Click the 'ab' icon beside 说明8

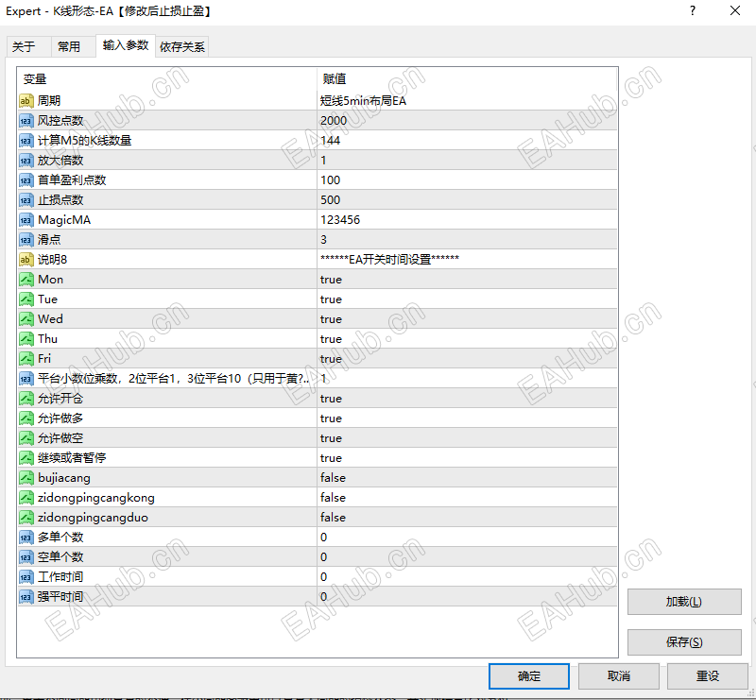point(26,259)
